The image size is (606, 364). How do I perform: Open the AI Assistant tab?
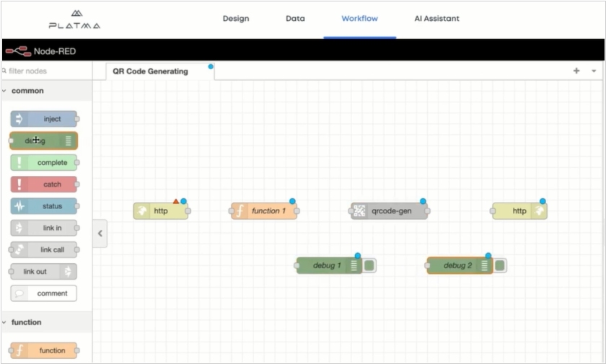tap(436, 19)
